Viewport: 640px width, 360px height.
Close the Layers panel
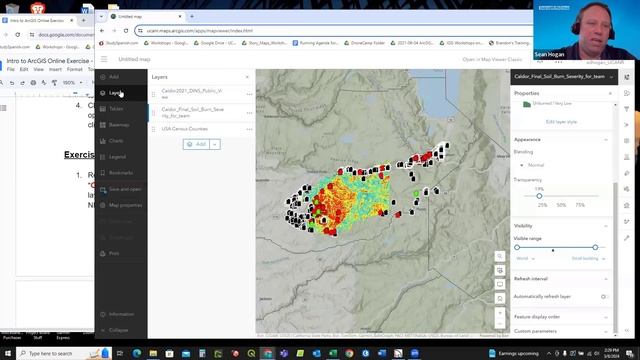pyautogui.click(x=247, y=77)
